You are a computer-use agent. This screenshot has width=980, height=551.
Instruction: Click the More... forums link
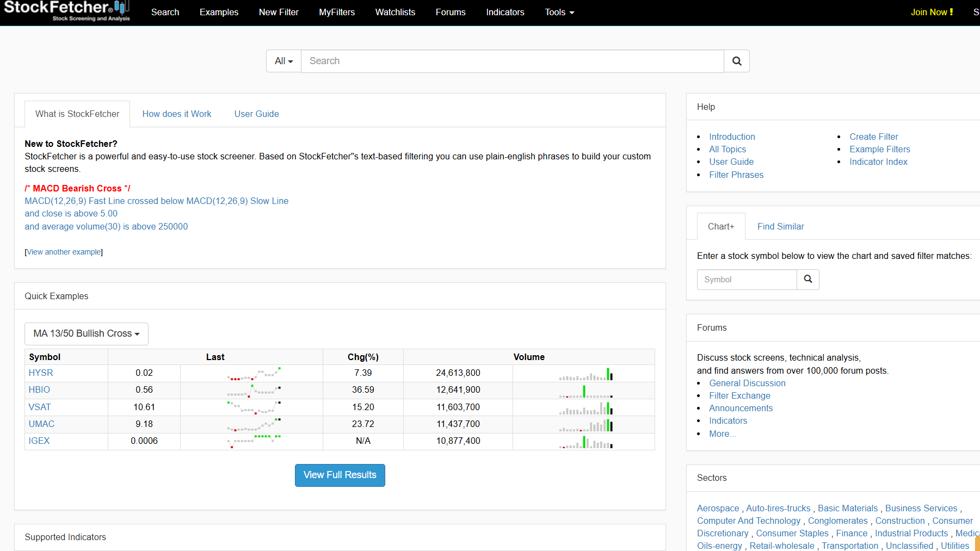(723, 434)
